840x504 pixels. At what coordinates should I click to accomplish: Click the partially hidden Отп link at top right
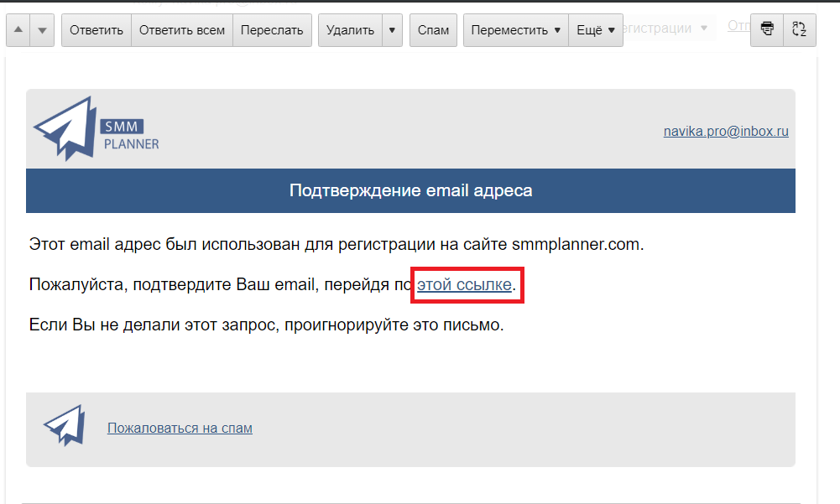point(738,25)
